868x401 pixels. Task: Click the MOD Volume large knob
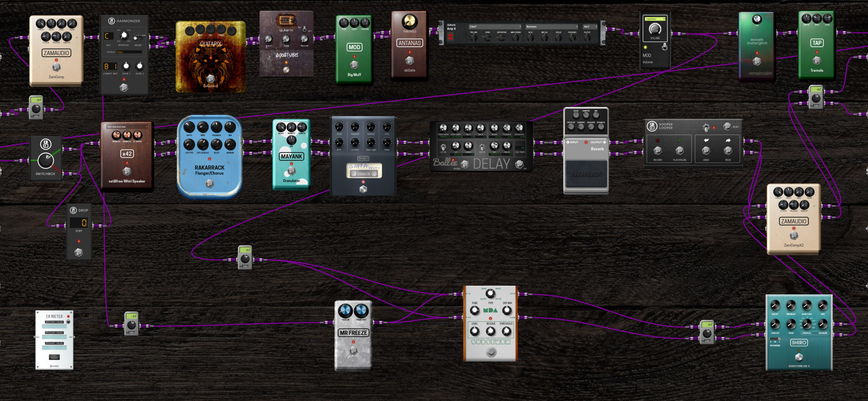[x=655, y=29]
